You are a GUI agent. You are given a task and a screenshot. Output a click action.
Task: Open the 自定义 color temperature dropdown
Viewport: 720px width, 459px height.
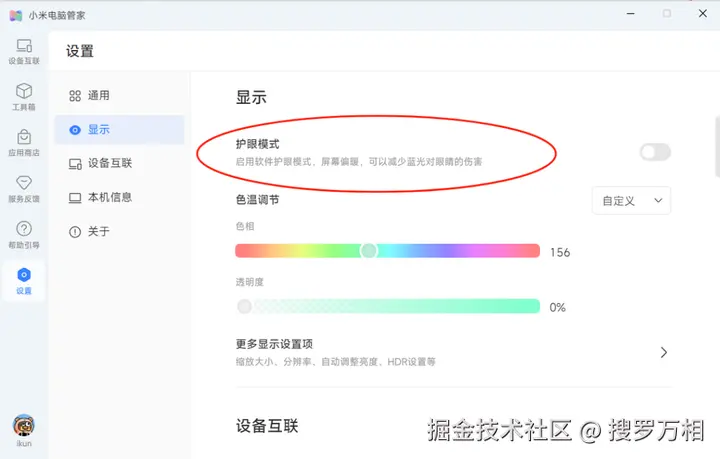[631, 201]
